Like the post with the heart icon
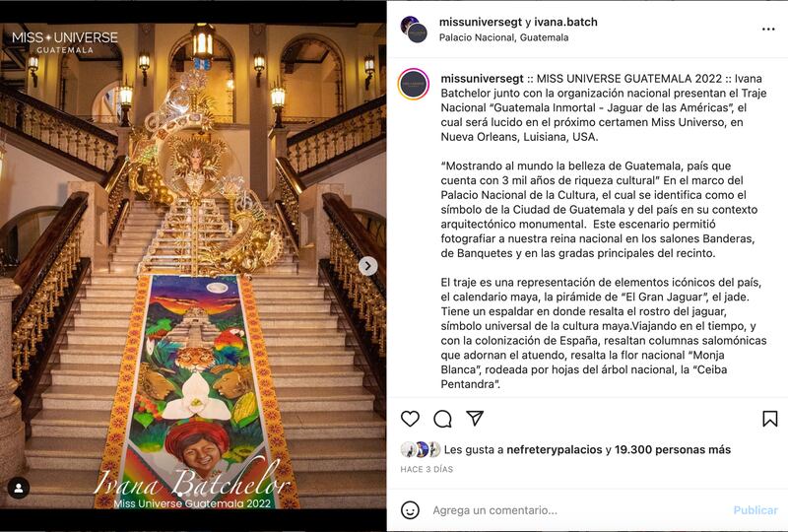 410,419
